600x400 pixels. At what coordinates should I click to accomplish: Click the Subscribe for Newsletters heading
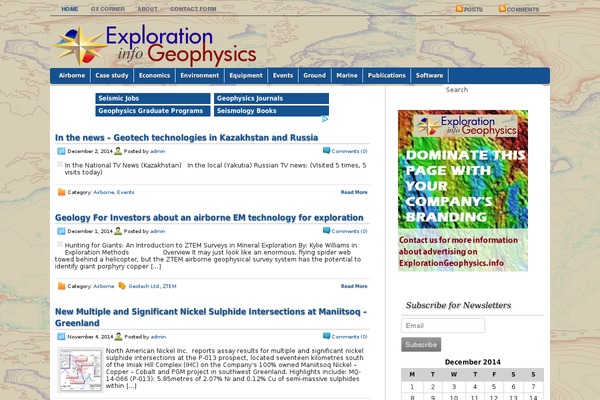(458, 305)
